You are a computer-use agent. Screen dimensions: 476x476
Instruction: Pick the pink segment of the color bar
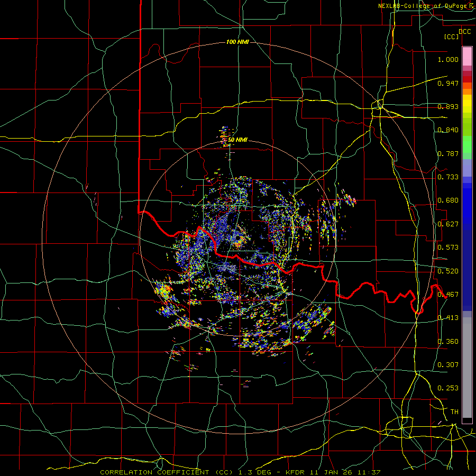point(467,56)
